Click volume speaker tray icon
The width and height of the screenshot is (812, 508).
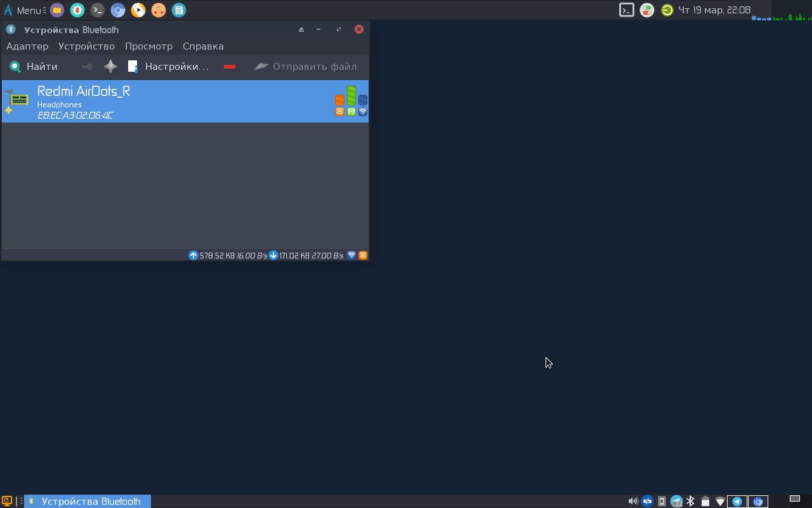633,501
